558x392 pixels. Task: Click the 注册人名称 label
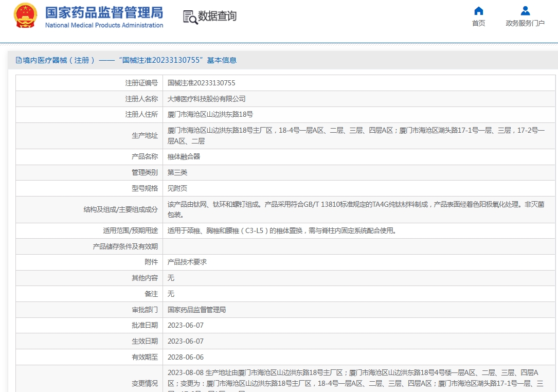click(141, 99)
